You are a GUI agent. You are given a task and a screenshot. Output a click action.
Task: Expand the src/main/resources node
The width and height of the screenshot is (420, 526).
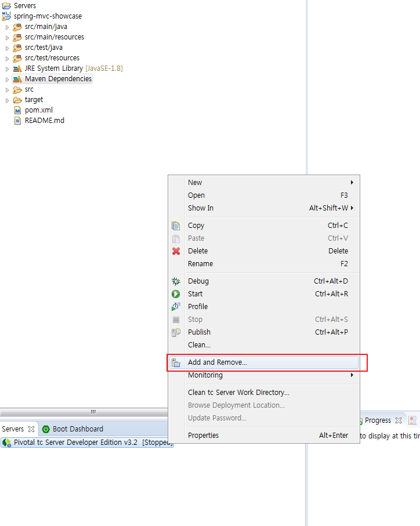7,38
